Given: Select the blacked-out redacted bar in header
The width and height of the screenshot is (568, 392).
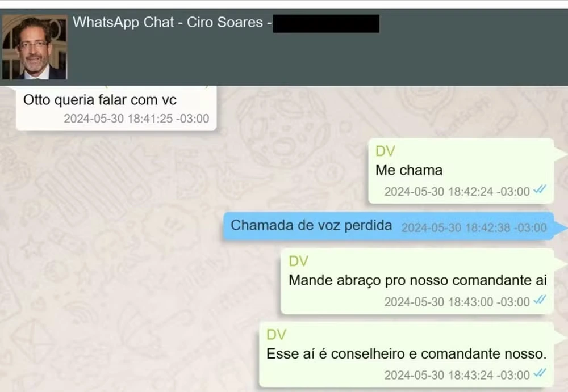Looking at the screenshot, I should tap(326, 23).
